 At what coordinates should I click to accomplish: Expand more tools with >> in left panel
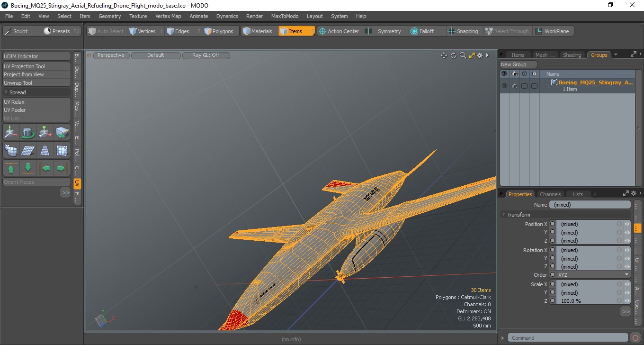[65, 192]
